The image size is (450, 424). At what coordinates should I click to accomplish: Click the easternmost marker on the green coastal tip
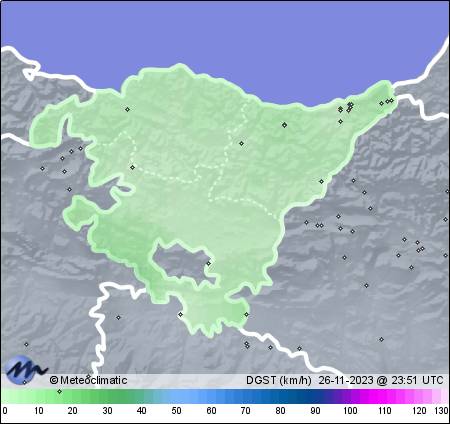[392, 100]
